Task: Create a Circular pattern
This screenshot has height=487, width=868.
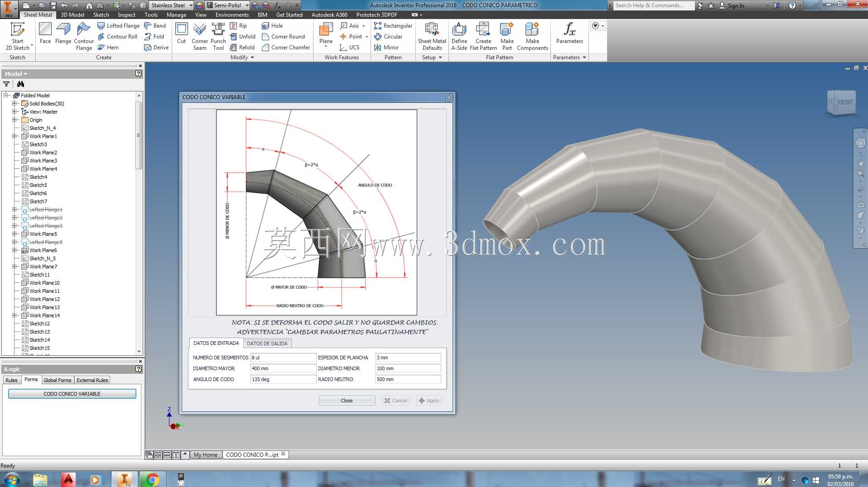Action: [388, 37]
